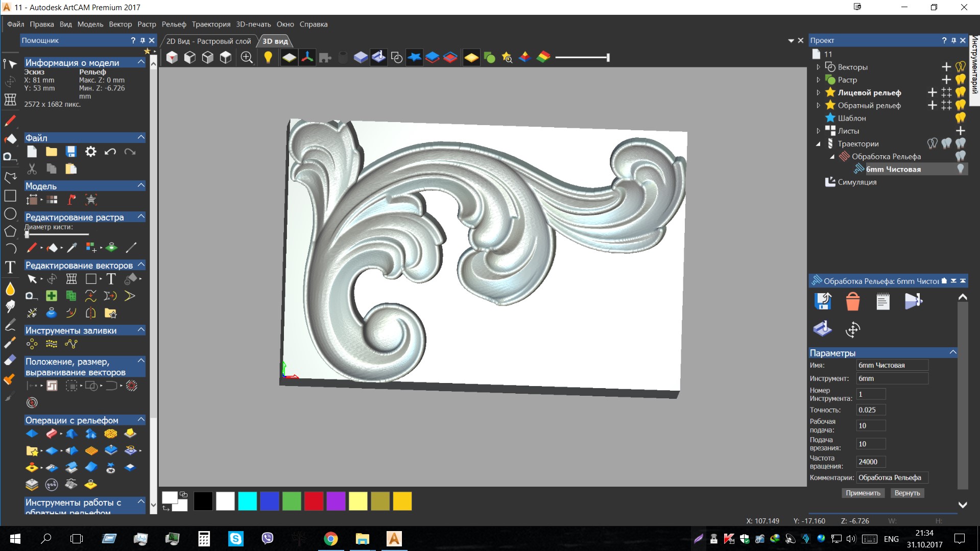Toggle visibility bulb for Лицевой рельеф

pyautogui.click(x=961, y=92)
